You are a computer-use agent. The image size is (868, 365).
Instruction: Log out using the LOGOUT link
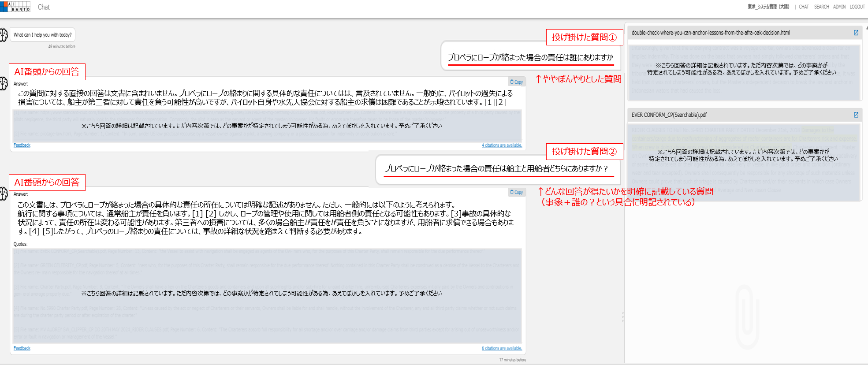857,7
